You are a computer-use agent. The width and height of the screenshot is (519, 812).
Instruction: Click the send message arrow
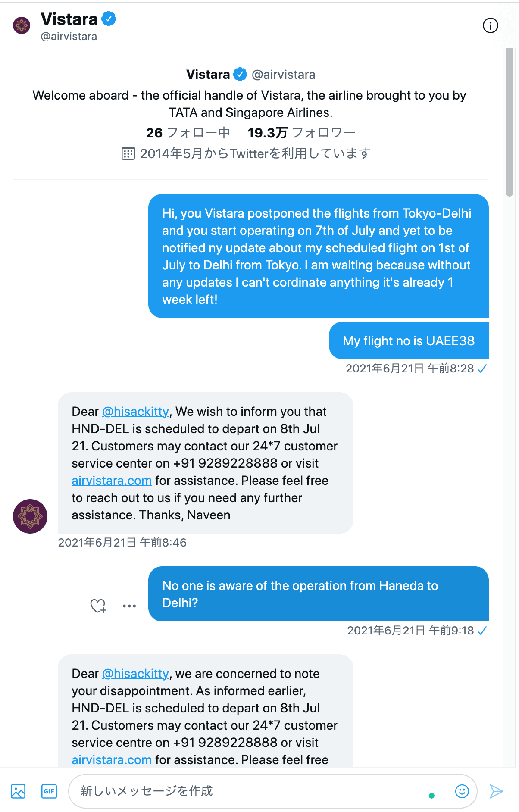tap(496, 791)
